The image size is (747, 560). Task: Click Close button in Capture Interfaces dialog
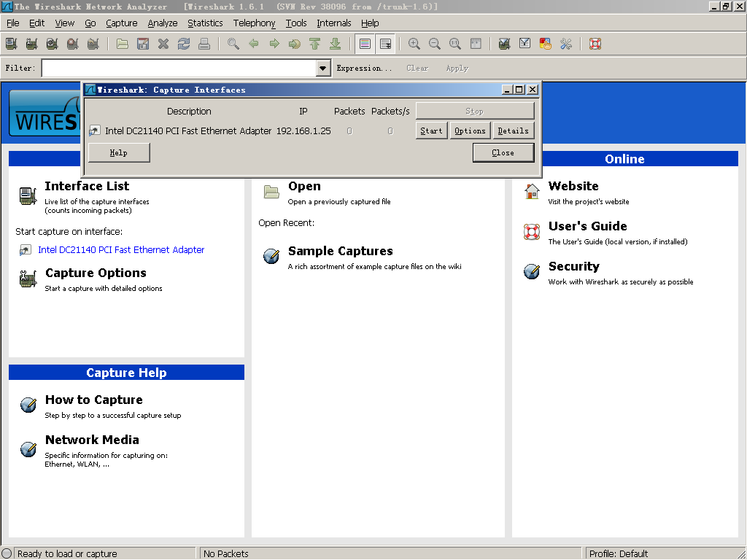[x=503, y=152]
